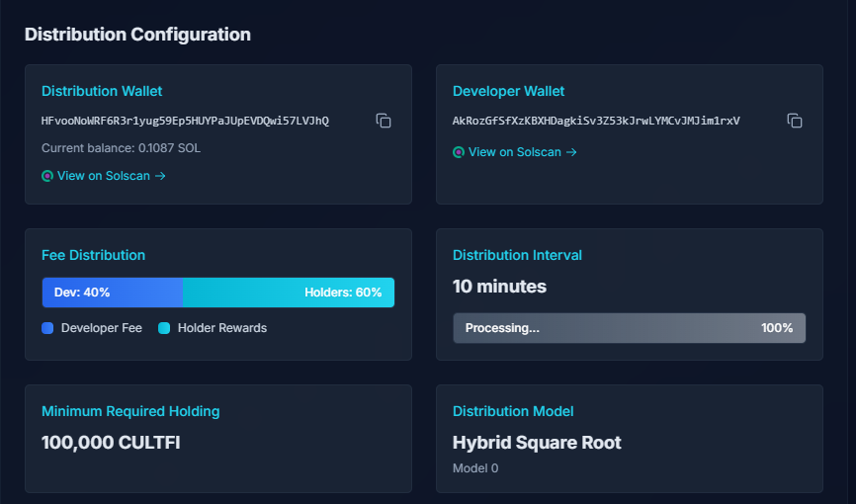856x504 pixels.
Task: Copy the Distribution Wallet address icon
Action: [x=384, y=121]
